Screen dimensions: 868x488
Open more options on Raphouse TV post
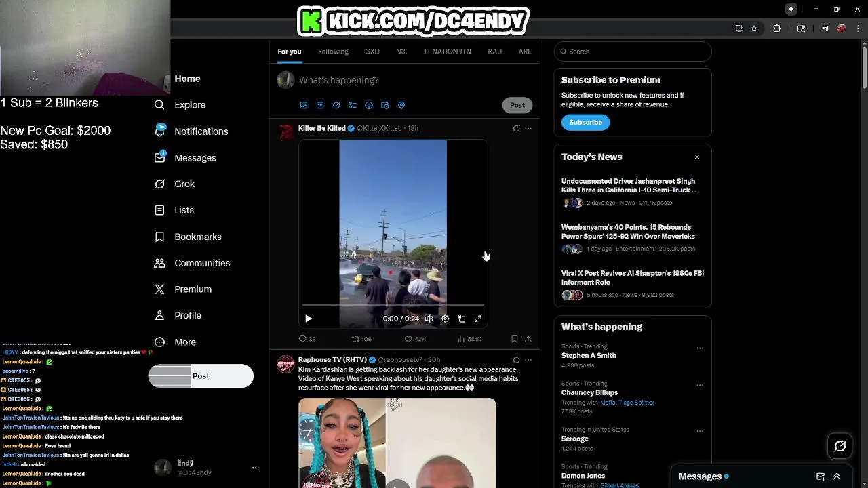528,360
